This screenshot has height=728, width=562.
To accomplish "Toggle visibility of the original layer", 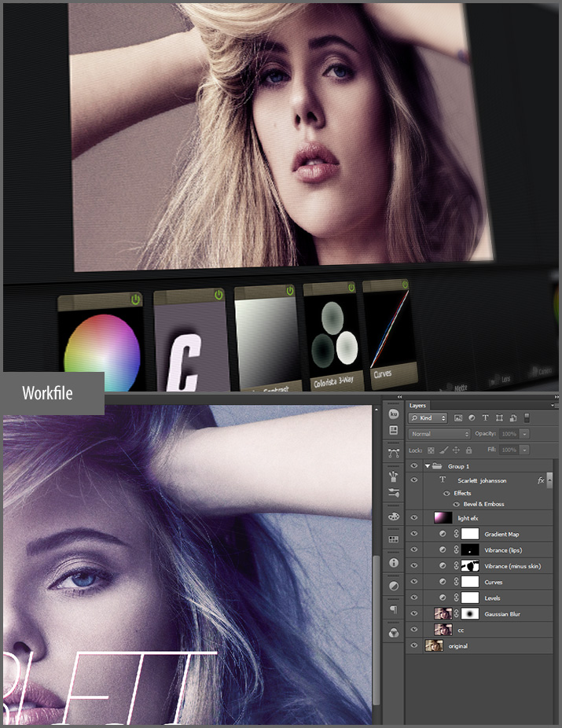I will [x=414, y=645].
